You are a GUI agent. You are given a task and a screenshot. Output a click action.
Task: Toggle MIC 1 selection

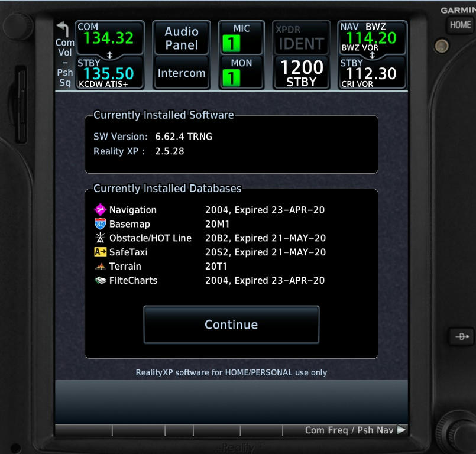coord(241,38)
